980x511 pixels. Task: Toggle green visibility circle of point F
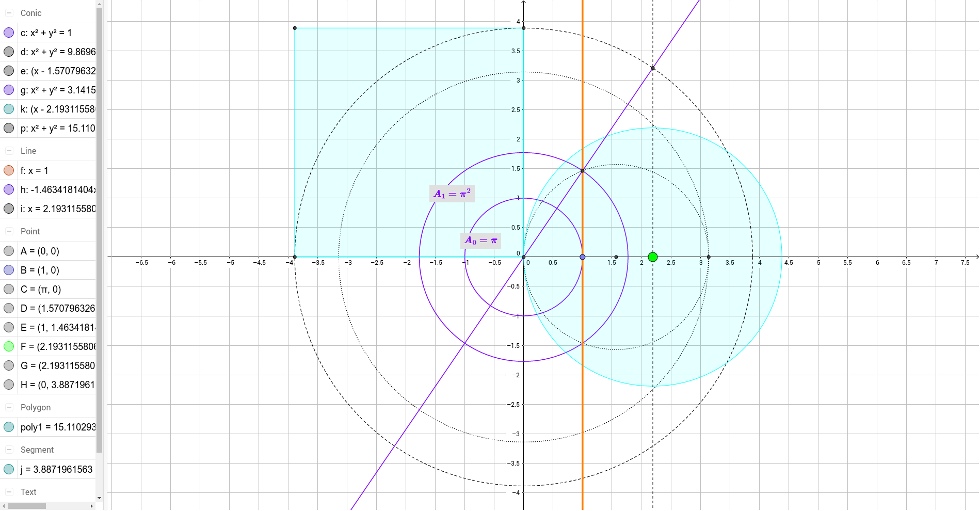pyautogui.click(x=9, y=346)
